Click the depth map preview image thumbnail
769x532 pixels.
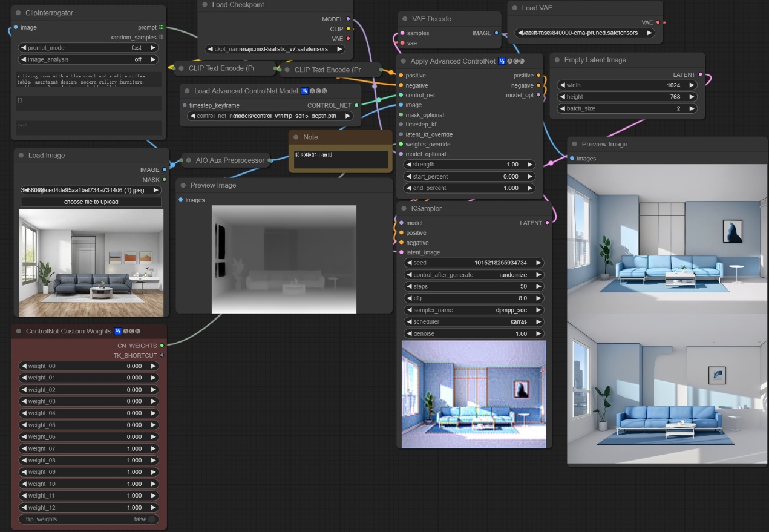pyautogui.click(x=284, y=259)
